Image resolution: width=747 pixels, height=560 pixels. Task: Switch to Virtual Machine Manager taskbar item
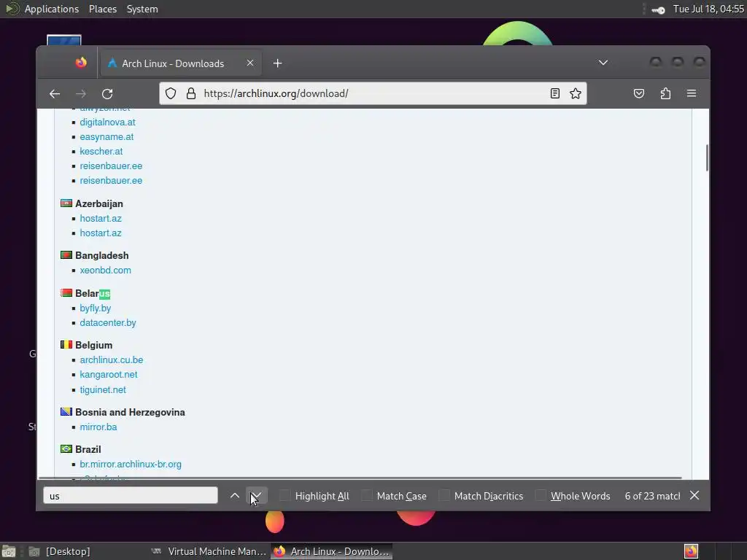[x=208, y=551]
